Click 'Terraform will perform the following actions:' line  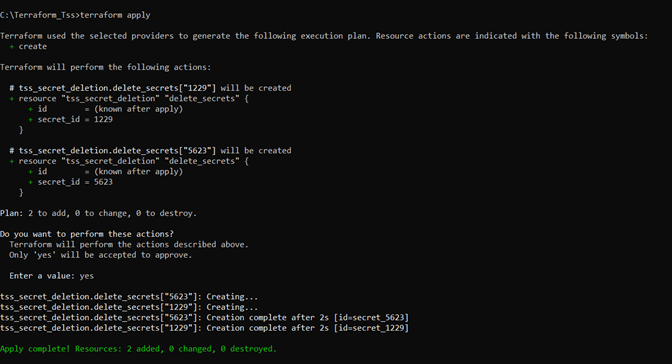(x=105, y=67)
